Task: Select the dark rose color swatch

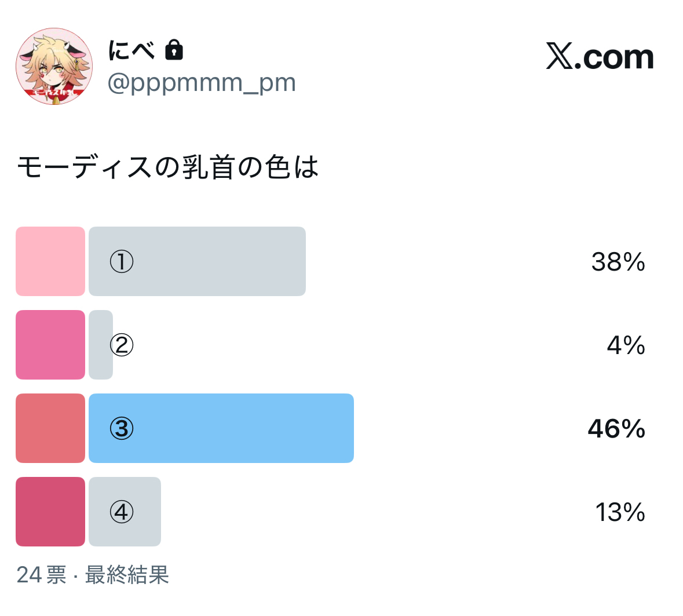Action: point(50,512)
